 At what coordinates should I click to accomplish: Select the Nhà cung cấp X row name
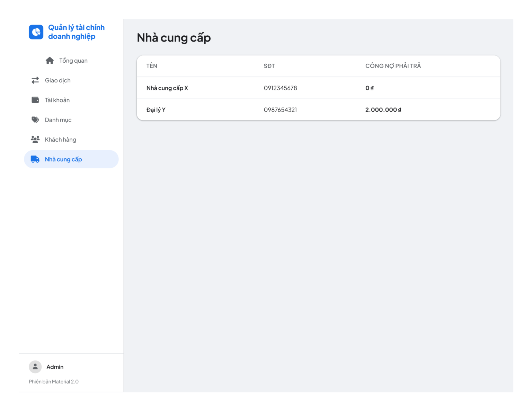pos(167,88)
